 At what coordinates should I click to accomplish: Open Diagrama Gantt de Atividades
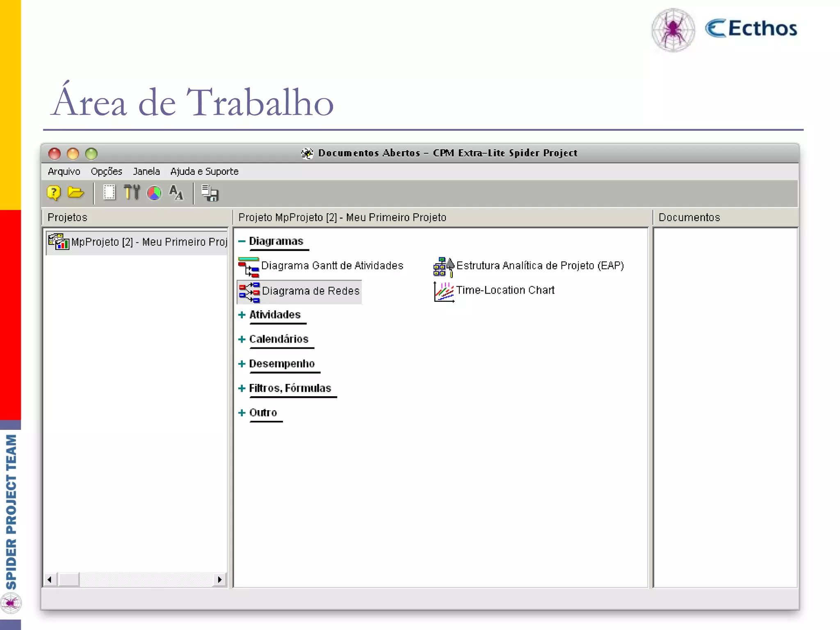coord(332,266)
